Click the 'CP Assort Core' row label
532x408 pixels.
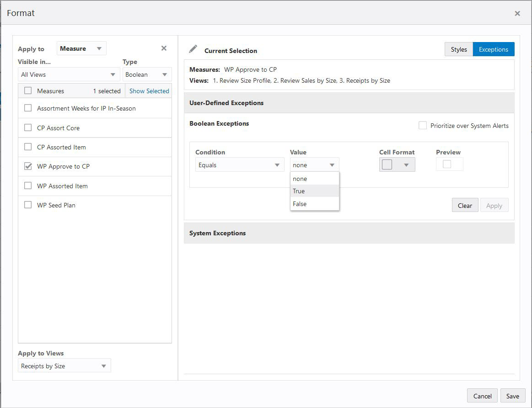tap(59, 128)
